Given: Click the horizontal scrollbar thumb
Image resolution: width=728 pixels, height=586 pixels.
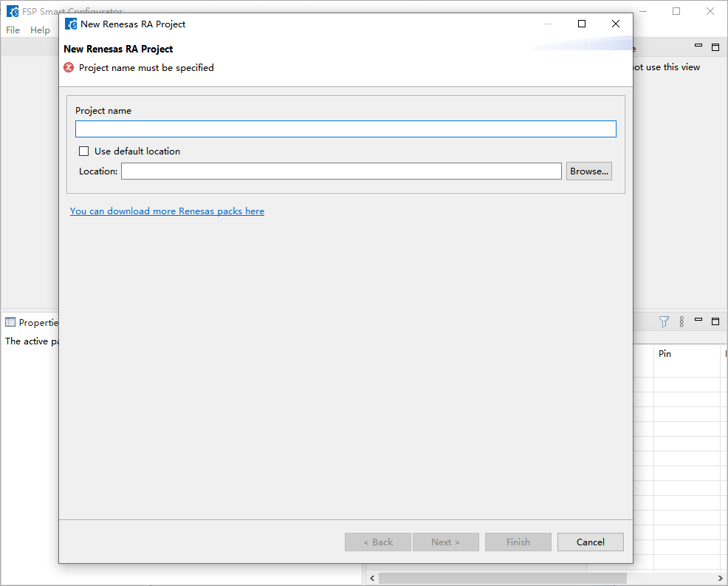Looking at the screenshot, I should [x=503, y=578].
